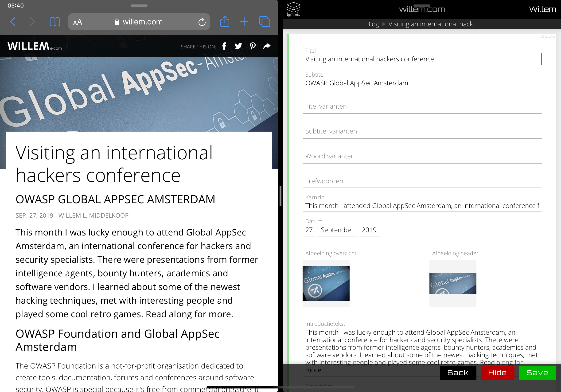Image resolution: width=561 pixels, height=392 pixels.
Task: Open Safari bookmarks book icon
Action: (55, 22)
